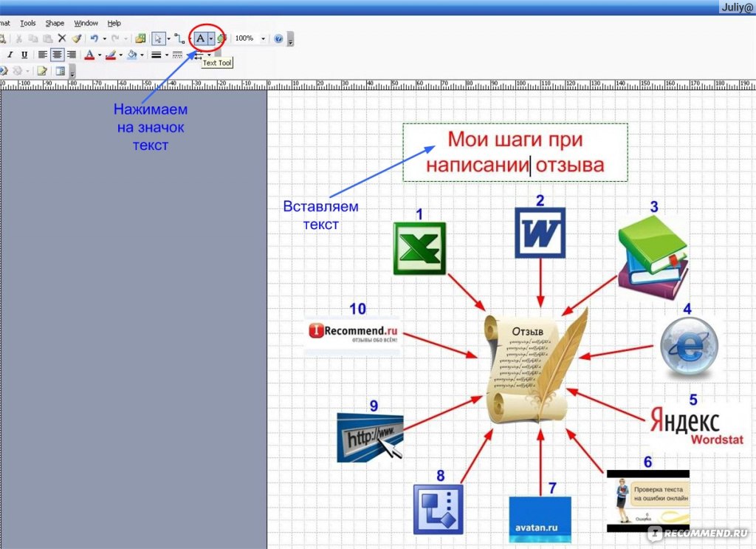
Task: Apply red Font Color (A icon)
Action: pyautogui.click(x=89, y=55)
